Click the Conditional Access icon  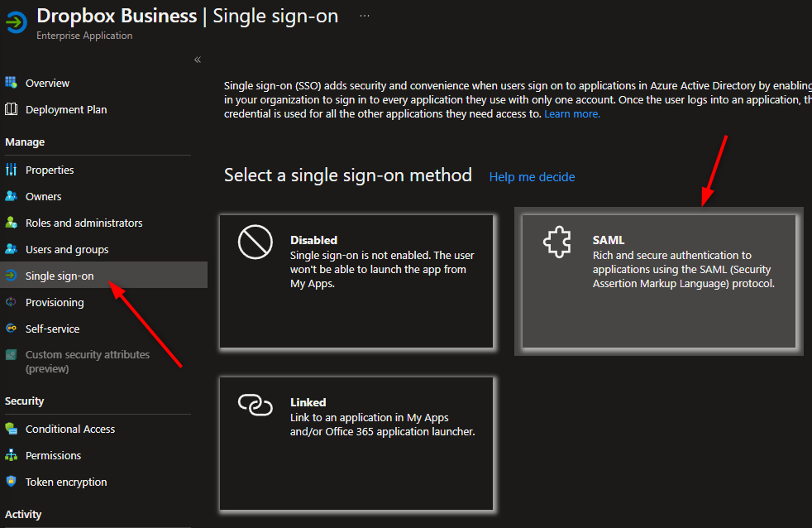point(12,429)
